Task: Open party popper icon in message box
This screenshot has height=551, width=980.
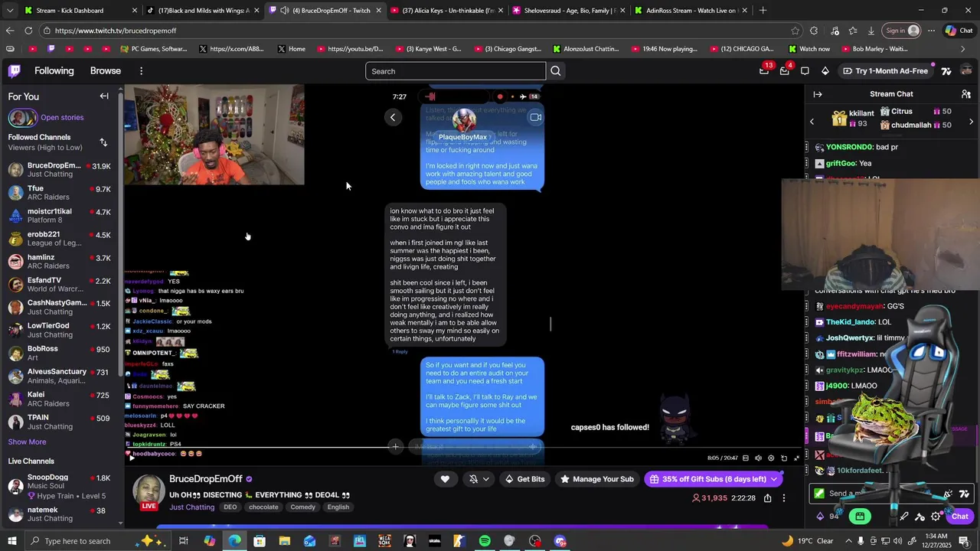Action: pyautogui.click(x=949, y=494)
